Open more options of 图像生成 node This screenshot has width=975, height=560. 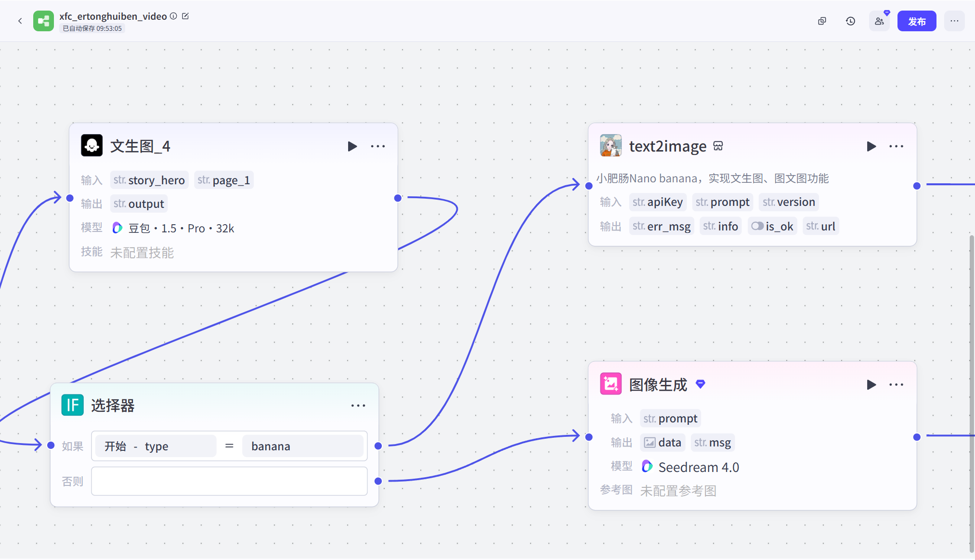[x=896, y=385]
